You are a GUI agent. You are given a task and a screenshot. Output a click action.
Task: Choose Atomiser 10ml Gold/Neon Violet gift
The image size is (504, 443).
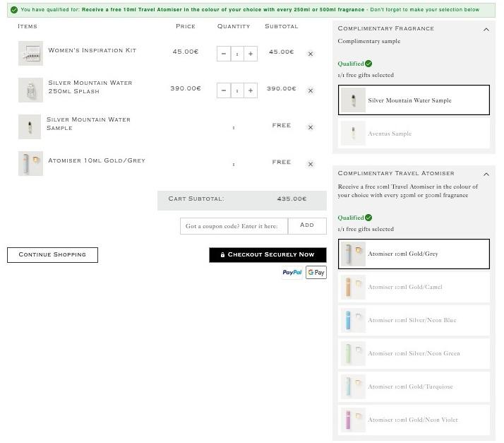(x=414, y=420)
